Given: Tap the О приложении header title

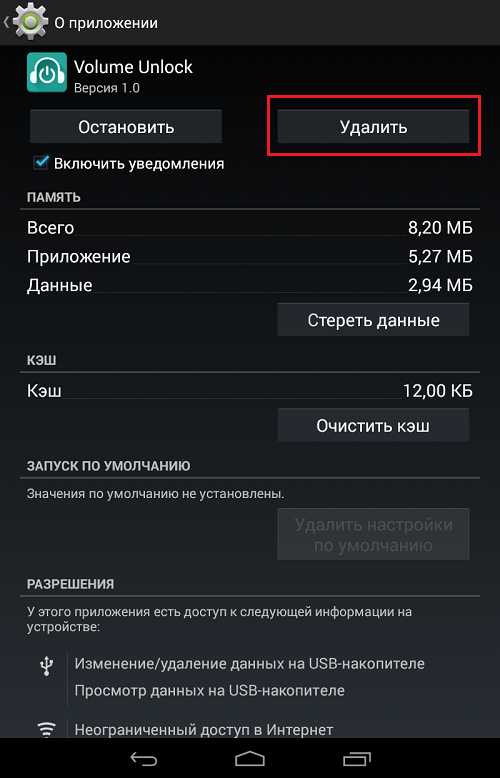Looking at the screenshot, I should (x=106, y=23).
